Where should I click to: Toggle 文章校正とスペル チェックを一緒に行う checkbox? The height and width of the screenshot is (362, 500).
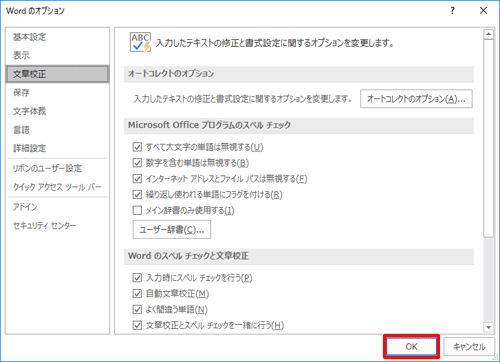click(x=137, y=325)
